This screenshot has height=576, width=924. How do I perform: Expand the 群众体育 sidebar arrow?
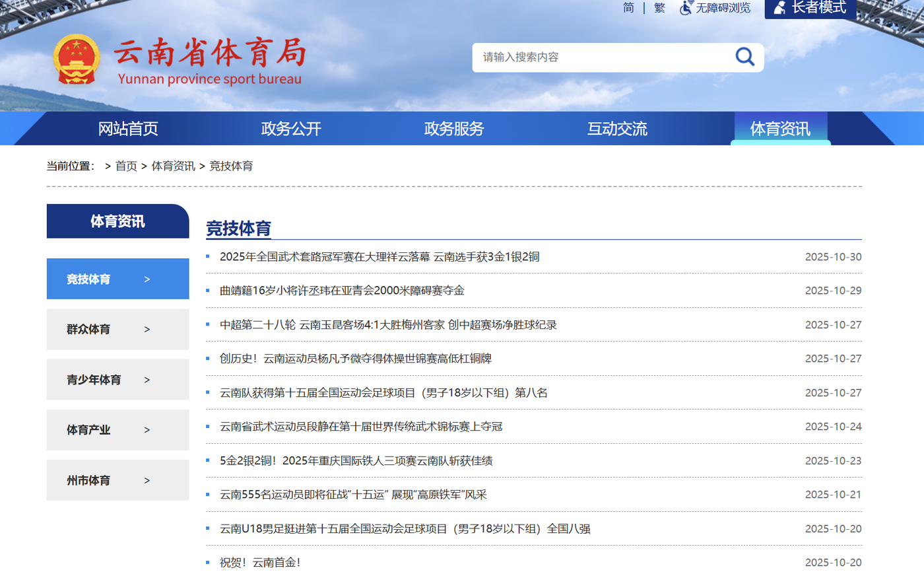[147, 330]
